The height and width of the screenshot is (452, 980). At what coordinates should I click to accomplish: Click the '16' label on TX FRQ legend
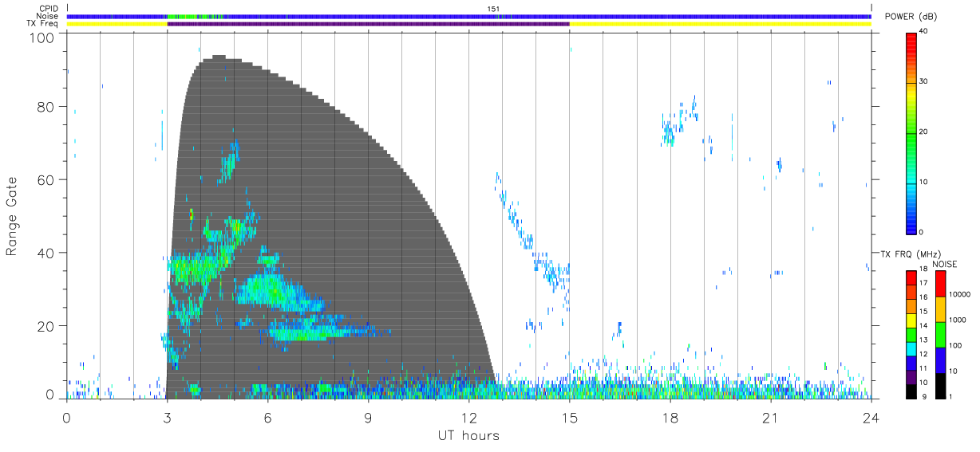[923, 297]
